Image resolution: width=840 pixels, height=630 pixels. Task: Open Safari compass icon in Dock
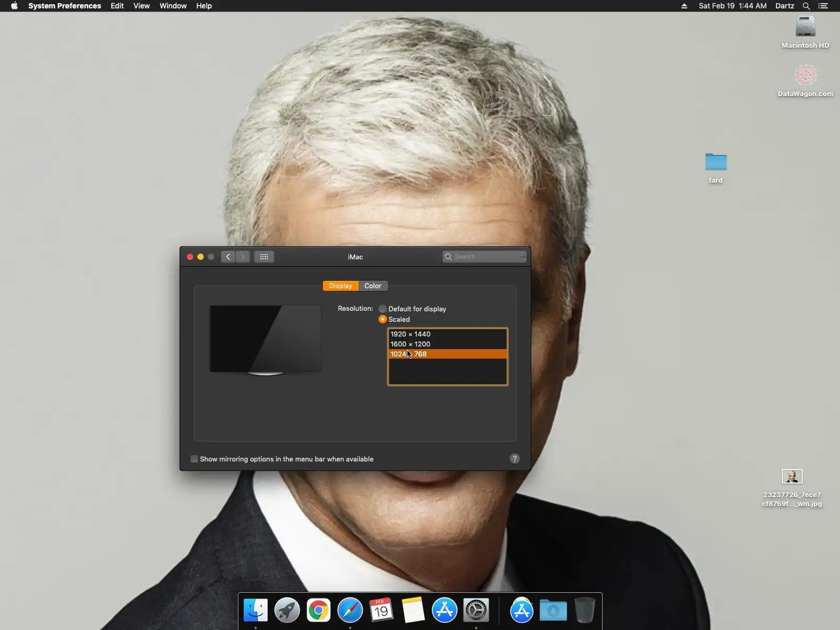pos(350,610)
